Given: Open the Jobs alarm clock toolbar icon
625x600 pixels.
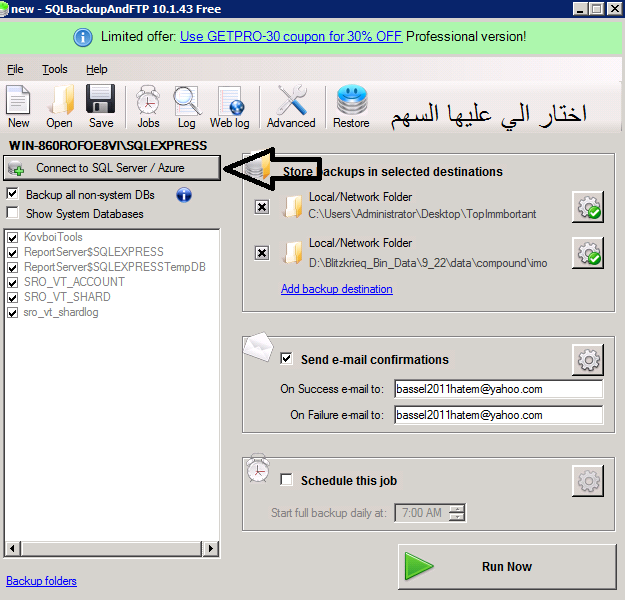Looking at the screenshot, I should tap(148, 106).
